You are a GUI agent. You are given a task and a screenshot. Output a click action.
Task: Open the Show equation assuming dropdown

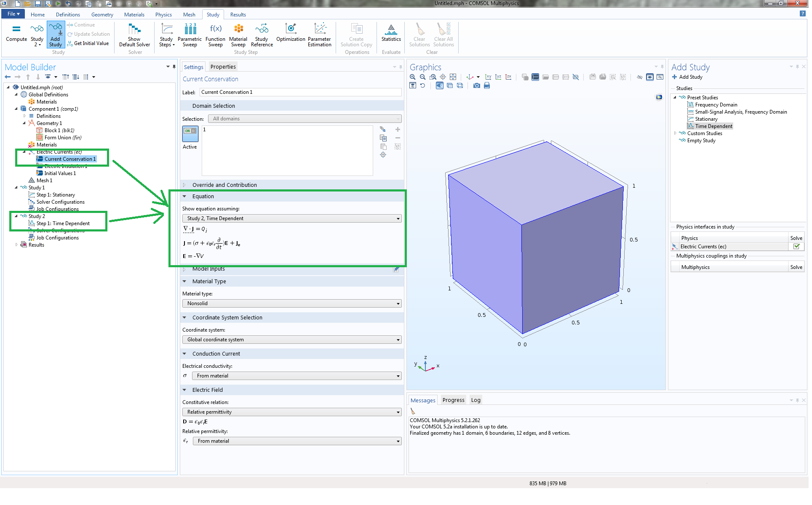point(291,219)
